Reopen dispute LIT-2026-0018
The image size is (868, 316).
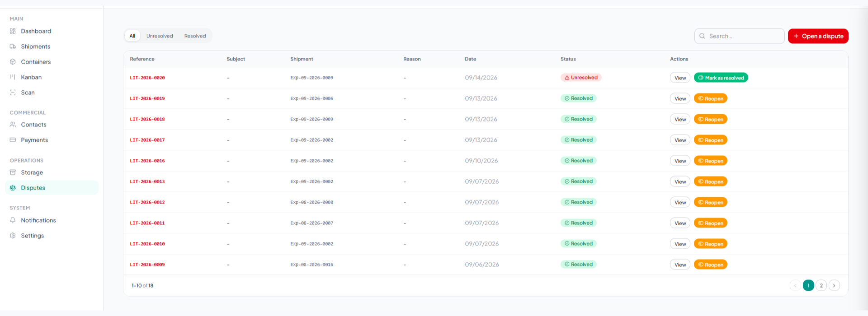tap(710, 119)
